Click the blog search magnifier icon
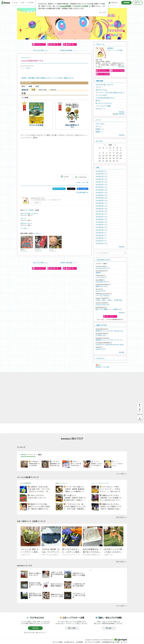This screenshot has height=644, width=144. [x=125, y=253]
